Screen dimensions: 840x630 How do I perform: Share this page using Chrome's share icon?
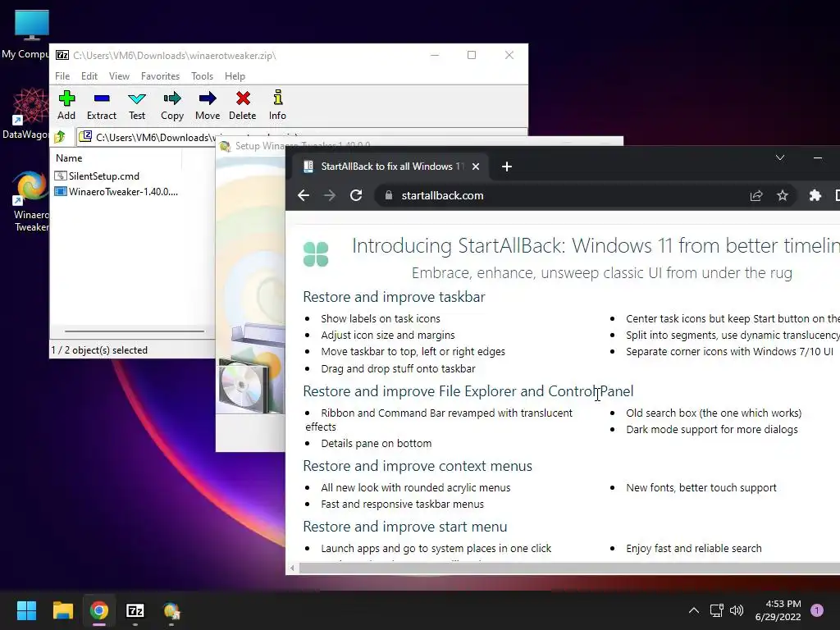pos(756,195)
